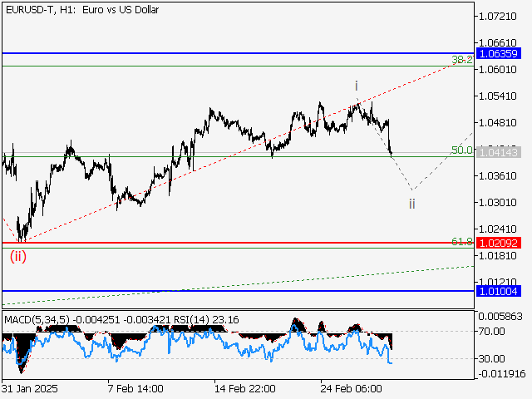Click the 38.2 Fibonacci level label
Viewport: 532px width, 399px height.
pyautogui.click(x=461, y=60)
